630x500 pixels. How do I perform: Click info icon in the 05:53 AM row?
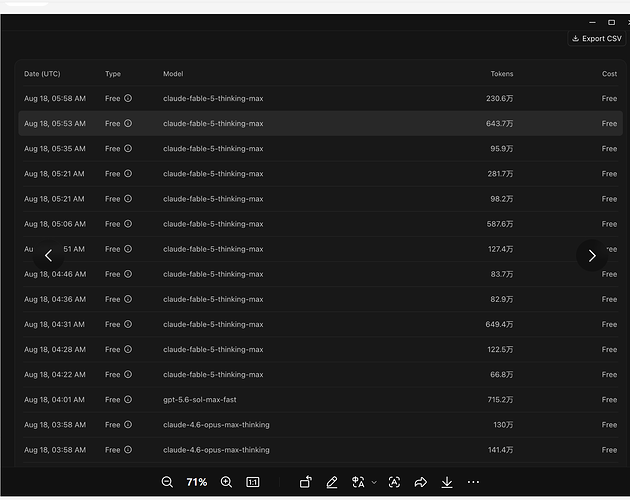(128, 123)
